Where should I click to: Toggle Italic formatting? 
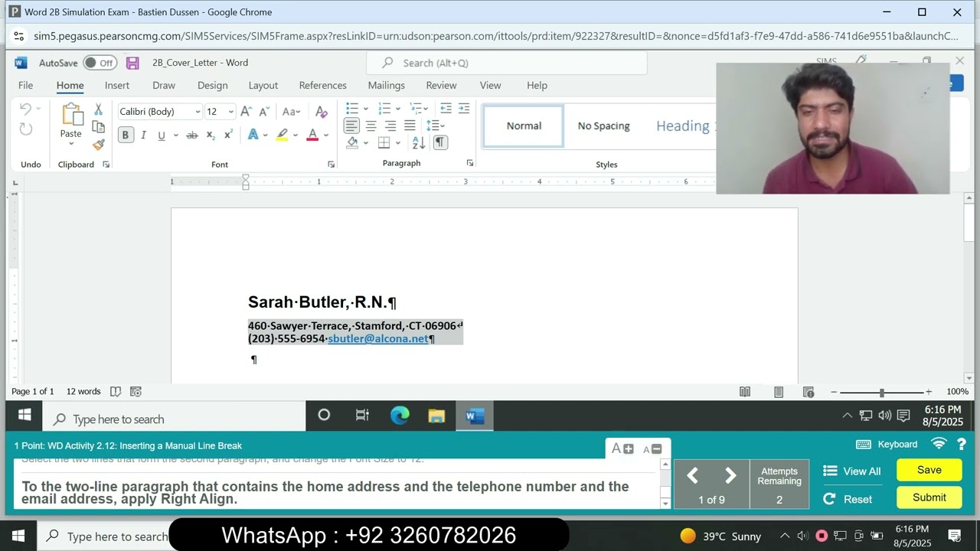143,135
